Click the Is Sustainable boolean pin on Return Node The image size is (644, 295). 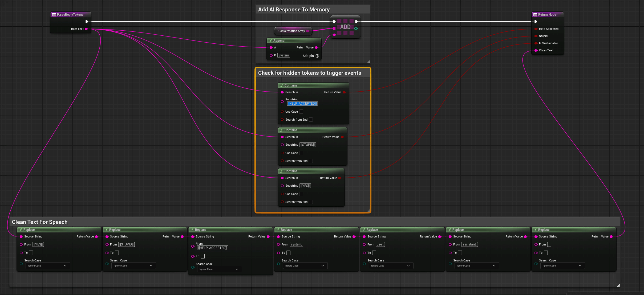536,43
